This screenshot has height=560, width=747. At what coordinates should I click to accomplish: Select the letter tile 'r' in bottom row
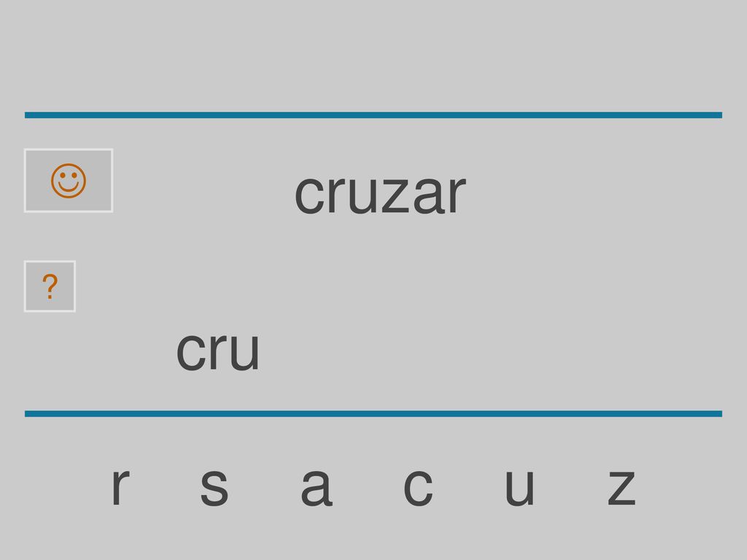tap(120, 487)
